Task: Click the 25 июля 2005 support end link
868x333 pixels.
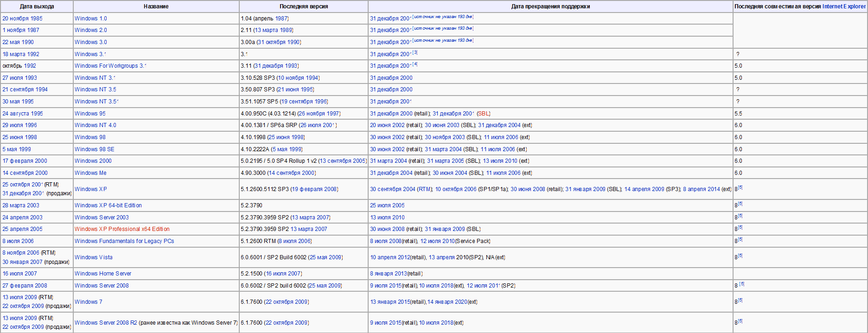Action: [x=387, y=205]
